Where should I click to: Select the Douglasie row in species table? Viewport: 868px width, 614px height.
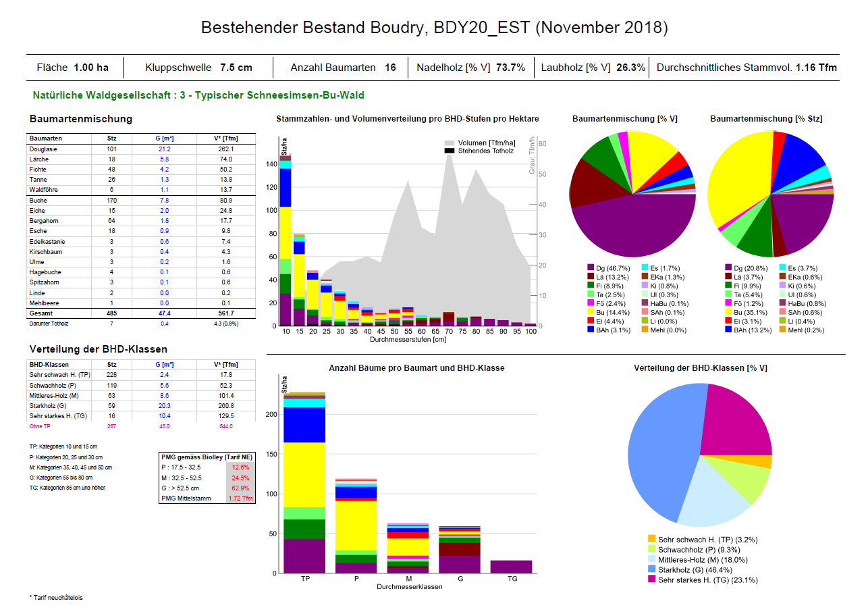click(x=142, y=149)
